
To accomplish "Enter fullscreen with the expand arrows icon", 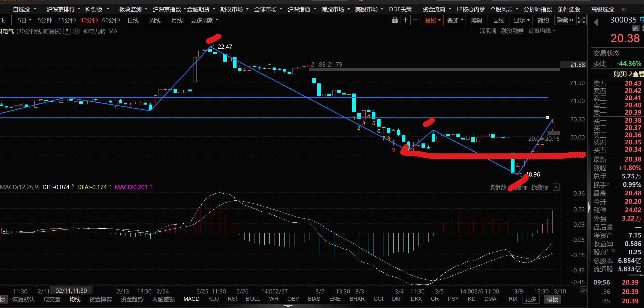I will [581, 20].
